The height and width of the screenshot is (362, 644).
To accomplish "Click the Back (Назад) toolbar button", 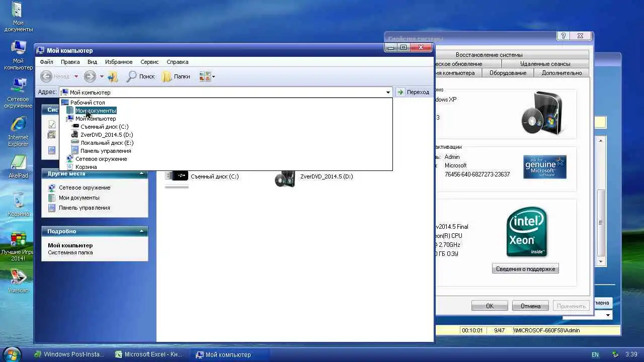I will coord(55,76).
